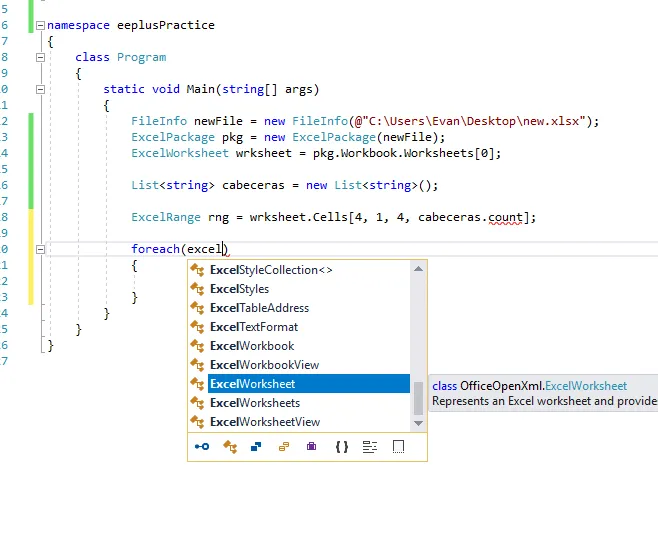Click 'eeplusPractice' namespace name
This screenshot has width=658, height=551.
pyautogui.click(x=166, y=25)
